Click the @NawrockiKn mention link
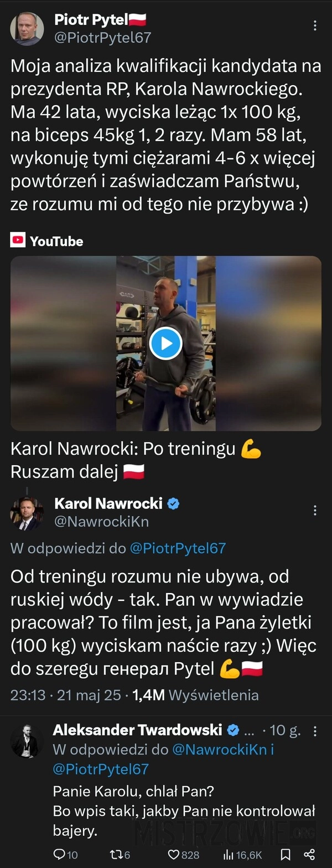The height and width of the screenshot is (868, 332). (x=220, y=749)
